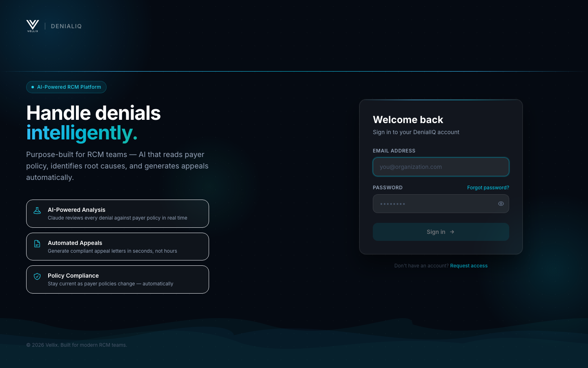Click the EMAIL ADDRESS label
Screen dimensions: 588x368
pos(394,151)
